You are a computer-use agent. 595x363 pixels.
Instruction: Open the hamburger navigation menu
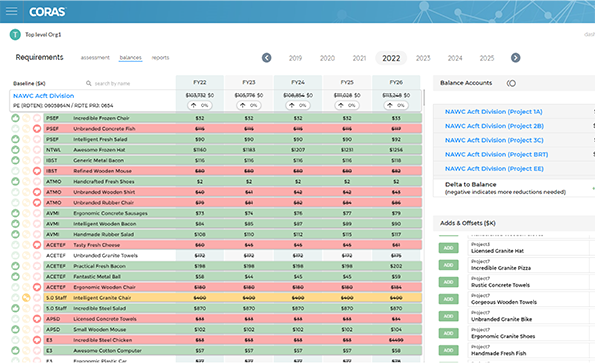[11, 11]
